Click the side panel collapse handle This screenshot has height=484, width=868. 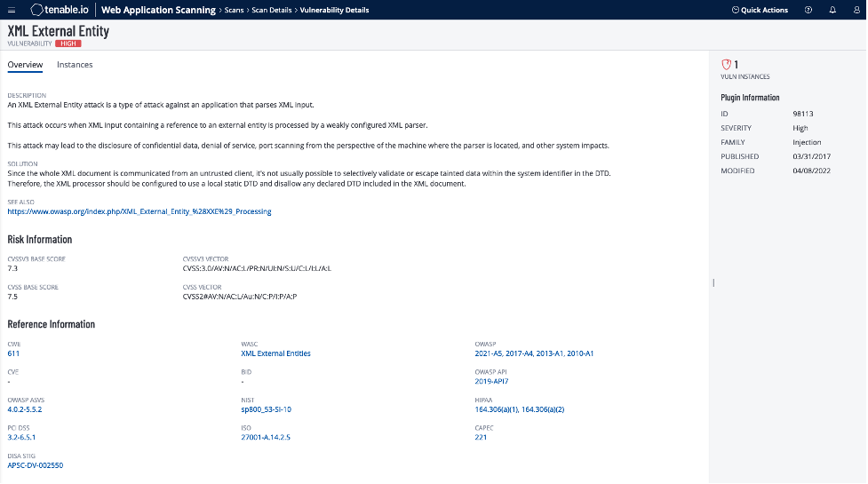(713, 282)
